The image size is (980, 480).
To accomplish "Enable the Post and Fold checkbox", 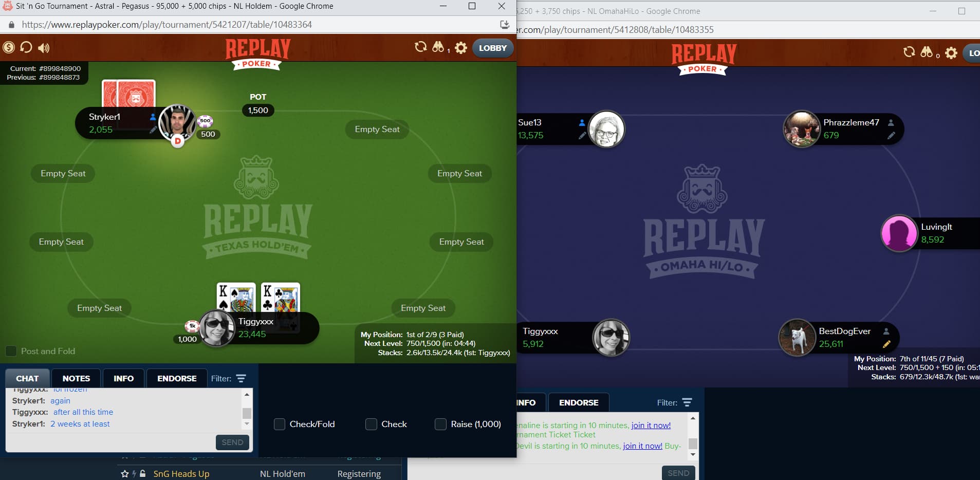I will coord(11,351).
